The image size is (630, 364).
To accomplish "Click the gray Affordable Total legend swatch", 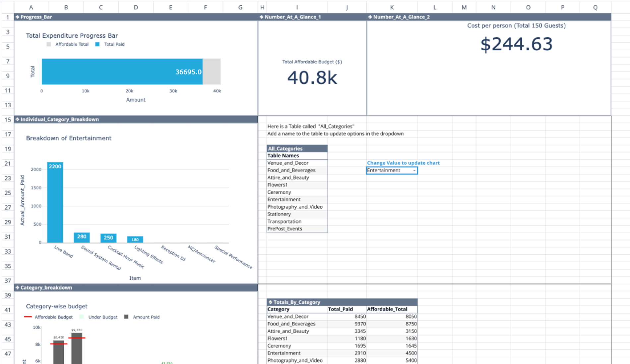I will coord(49,44).
